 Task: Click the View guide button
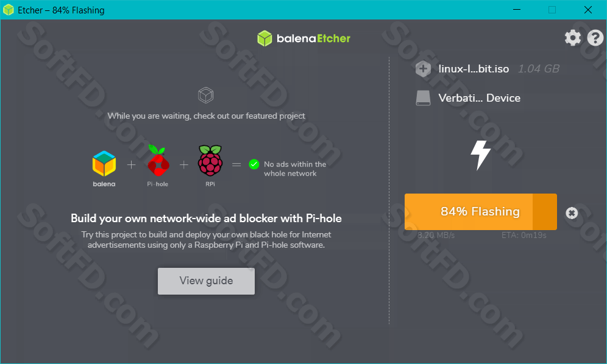pos(206,281)
